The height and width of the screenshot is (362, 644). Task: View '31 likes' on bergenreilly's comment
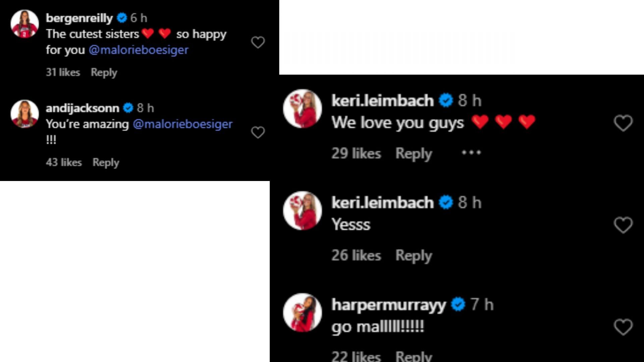(63, 72)
